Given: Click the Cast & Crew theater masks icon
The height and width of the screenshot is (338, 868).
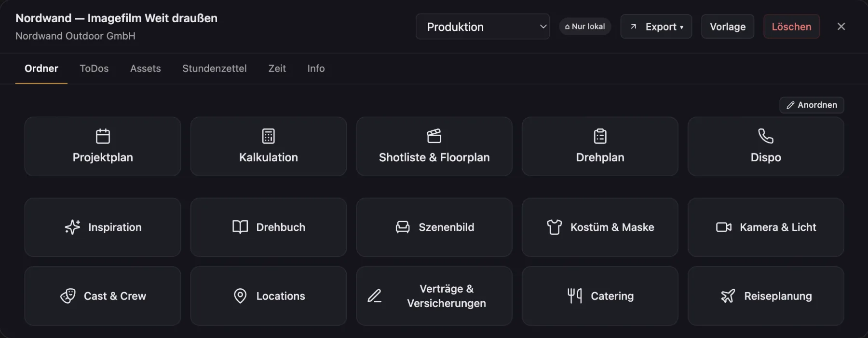Looking at the screenshot, I should pyautogui.click(x=68, y=296).
